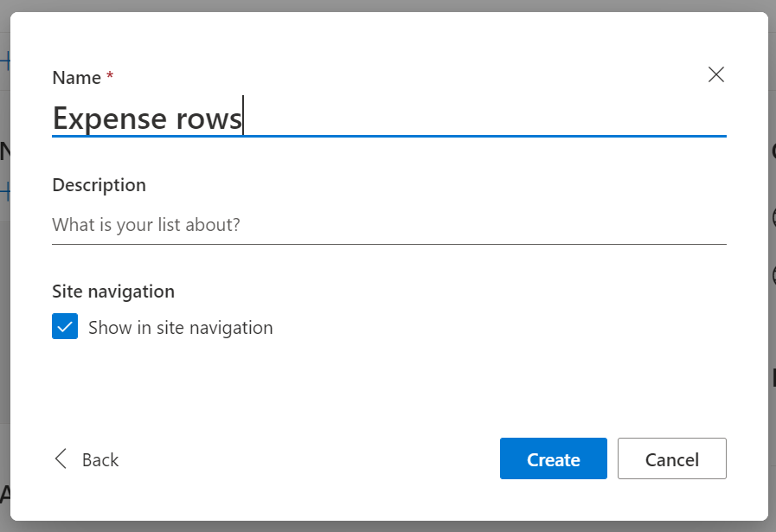Click the Site navigation heading

[113, 292]
